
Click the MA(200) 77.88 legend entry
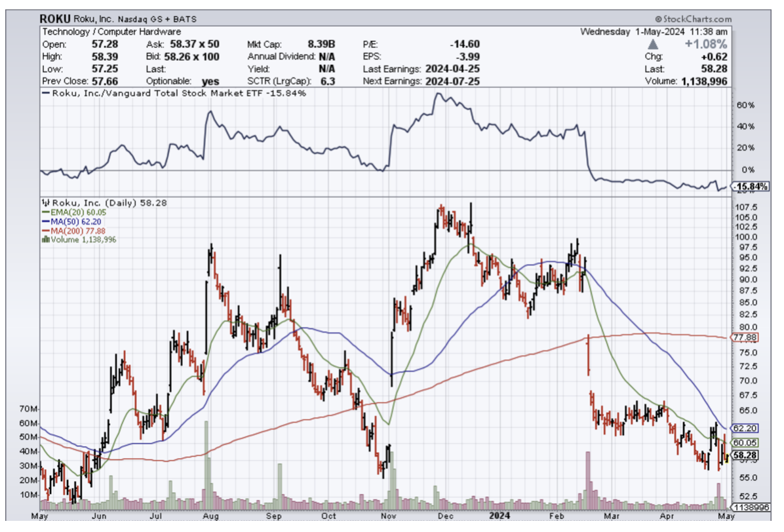pyautogui.click(x=74, y=231)
